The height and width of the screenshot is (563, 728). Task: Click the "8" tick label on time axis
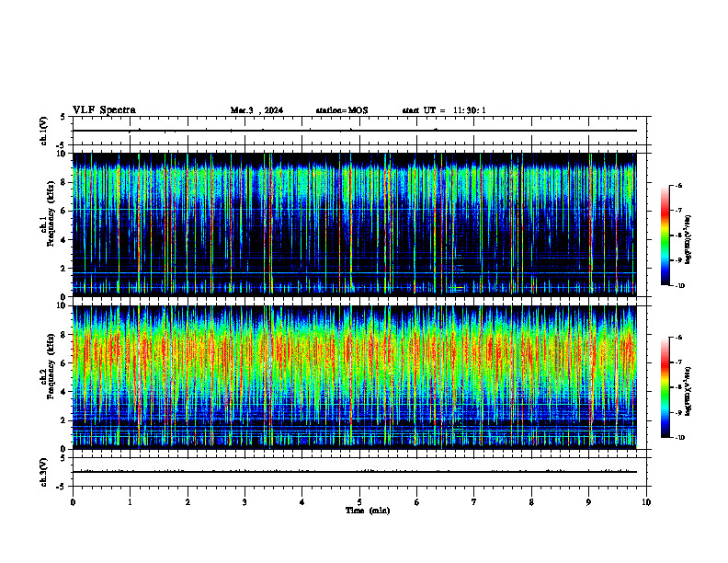coord(531,502)
